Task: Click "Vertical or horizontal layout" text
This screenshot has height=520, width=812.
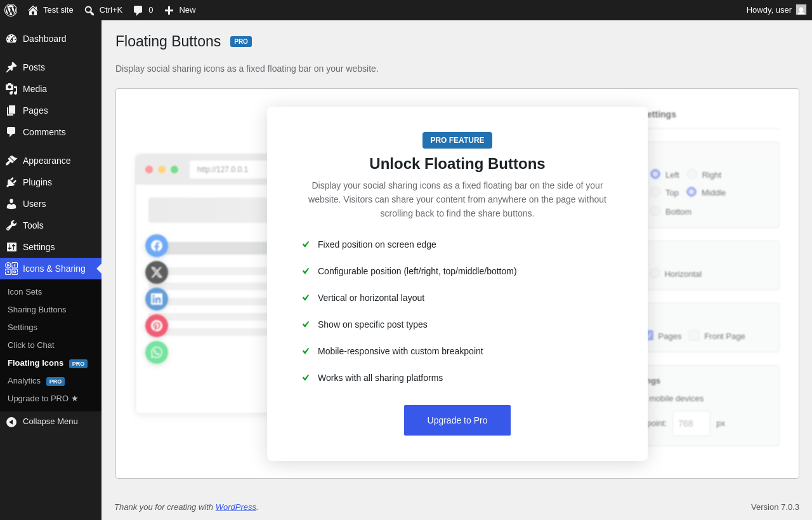Action: click(371, 298)
